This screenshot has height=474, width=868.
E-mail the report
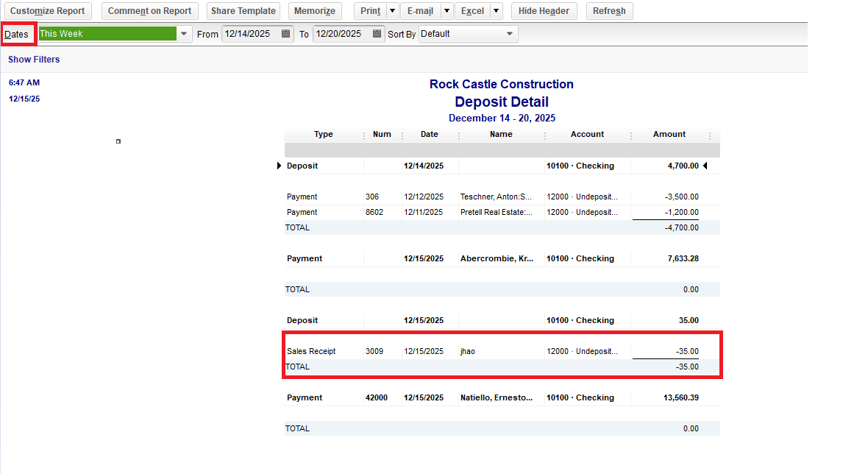click(x=420, y=11)
